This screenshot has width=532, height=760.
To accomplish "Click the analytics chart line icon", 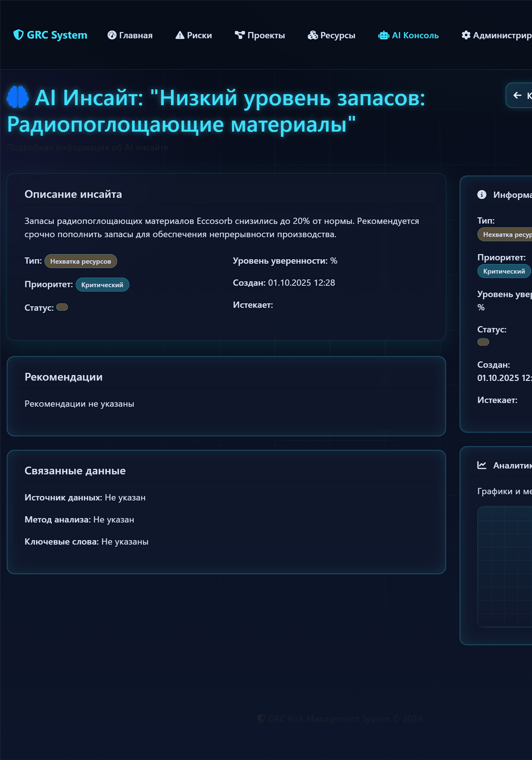I will click(x=482, y=465).
